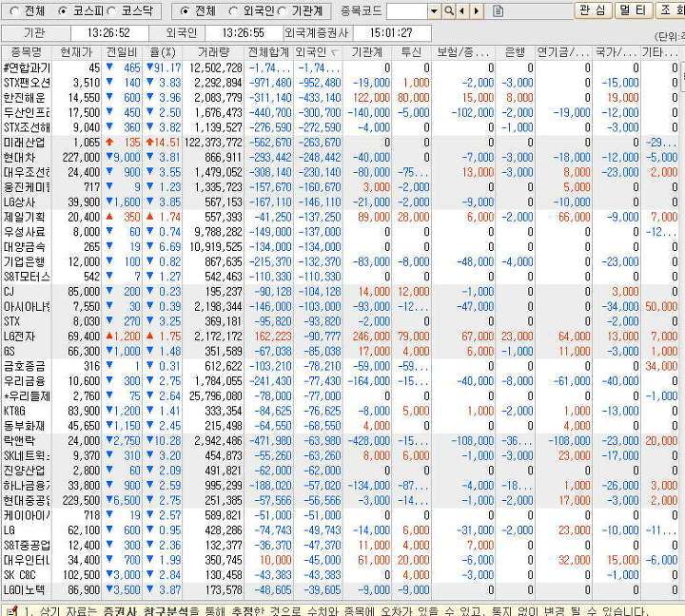Click the 외국인 column header sort arrow
The image size is (685, 616).
335,53
